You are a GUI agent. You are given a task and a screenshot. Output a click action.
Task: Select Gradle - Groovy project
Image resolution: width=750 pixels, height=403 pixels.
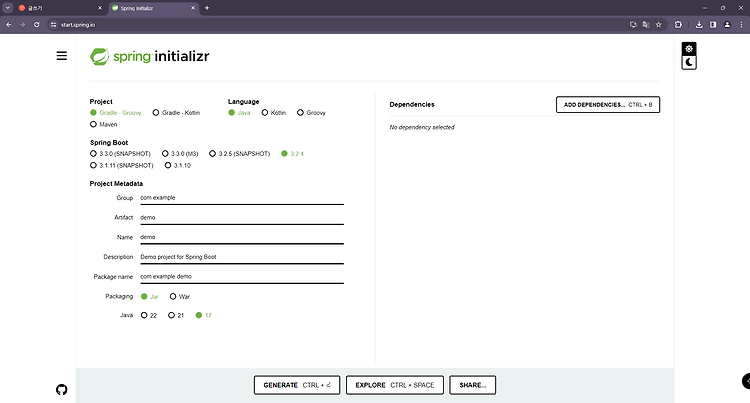click(x=116, y=113)
